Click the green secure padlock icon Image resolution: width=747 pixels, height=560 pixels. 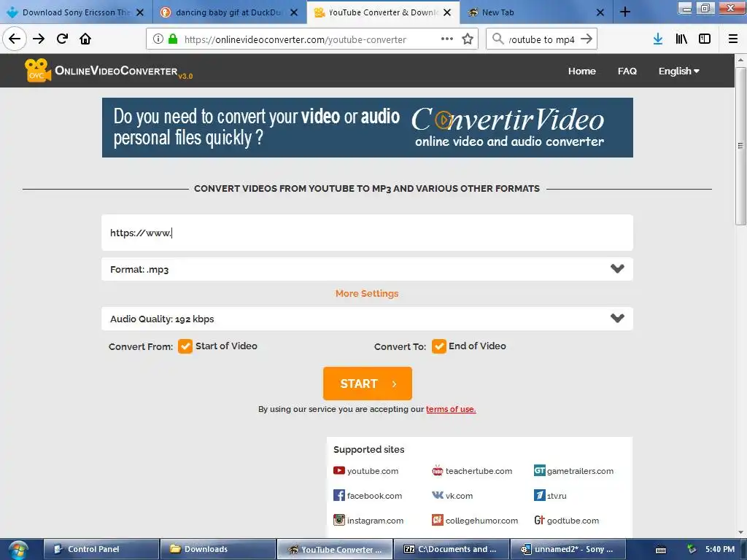coord(173,39)
